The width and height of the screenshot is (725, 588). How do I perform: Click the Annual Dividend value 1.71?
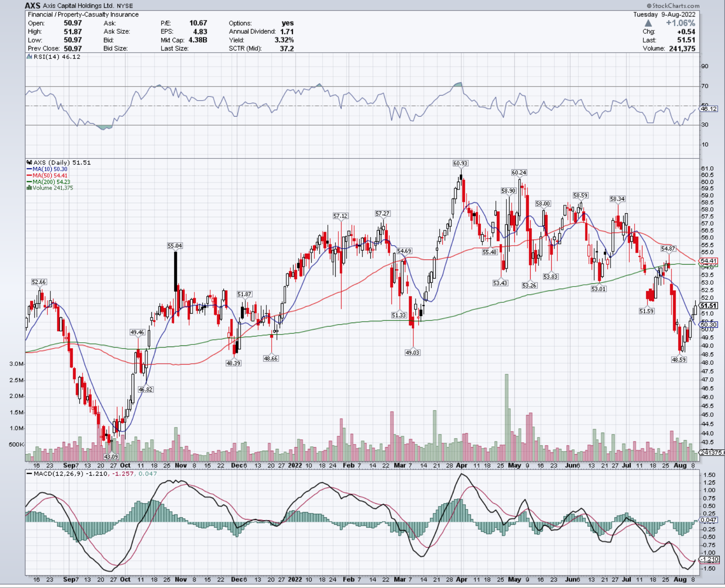(287, 32)
